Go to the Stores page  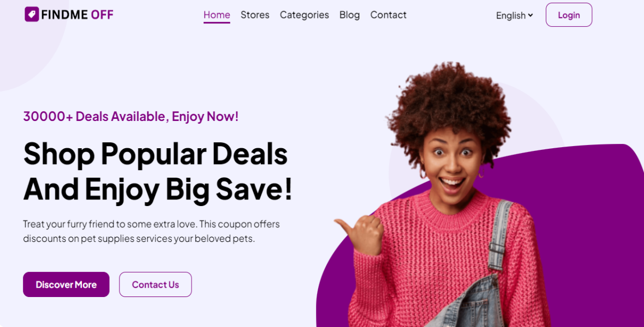[x=255, y=15]
